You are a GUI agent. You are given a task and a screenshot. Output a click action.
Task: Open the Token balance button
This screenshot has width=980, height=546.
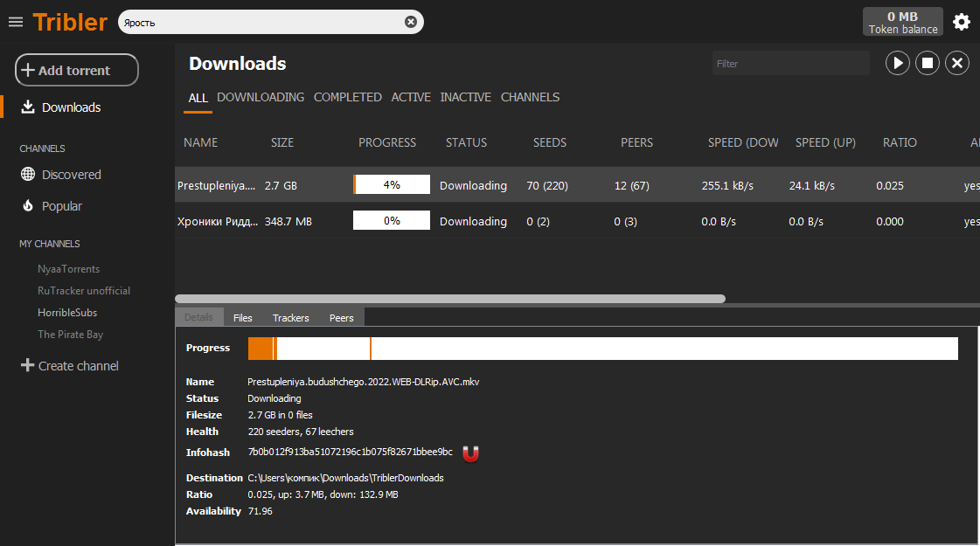(902, 22)
